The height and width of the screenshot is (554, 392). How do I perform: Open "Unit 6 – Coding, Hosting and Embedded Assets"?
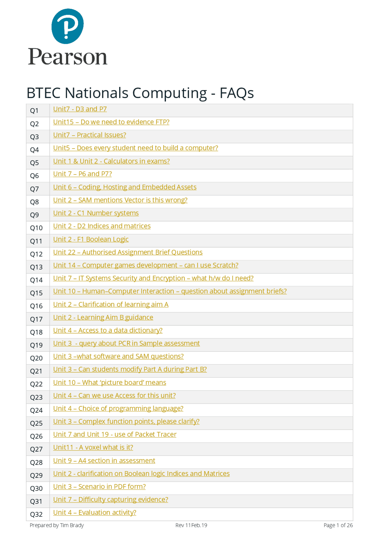[x=125, y=187]
